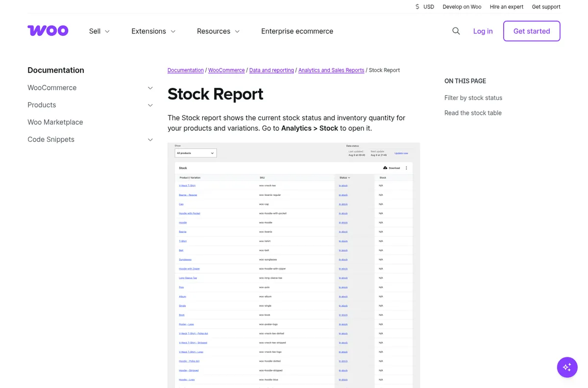
Task: Open the AI assistant sparkle button
Action: point(567,367)
